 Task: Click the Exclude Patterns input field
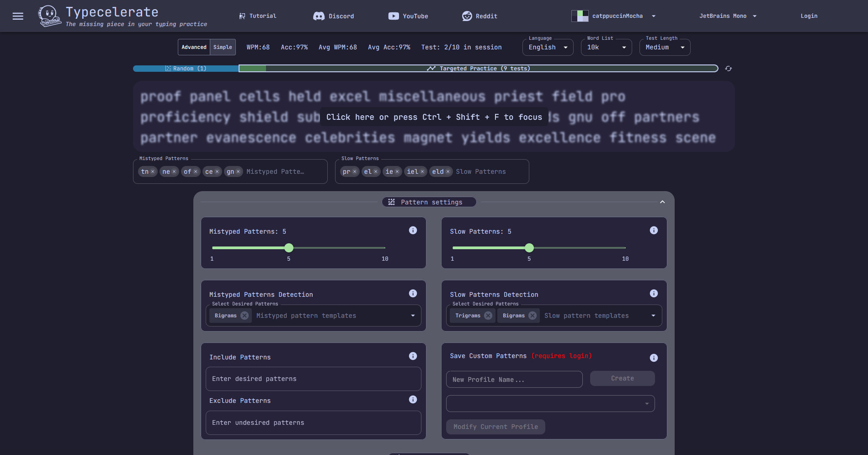pos(313,423)
